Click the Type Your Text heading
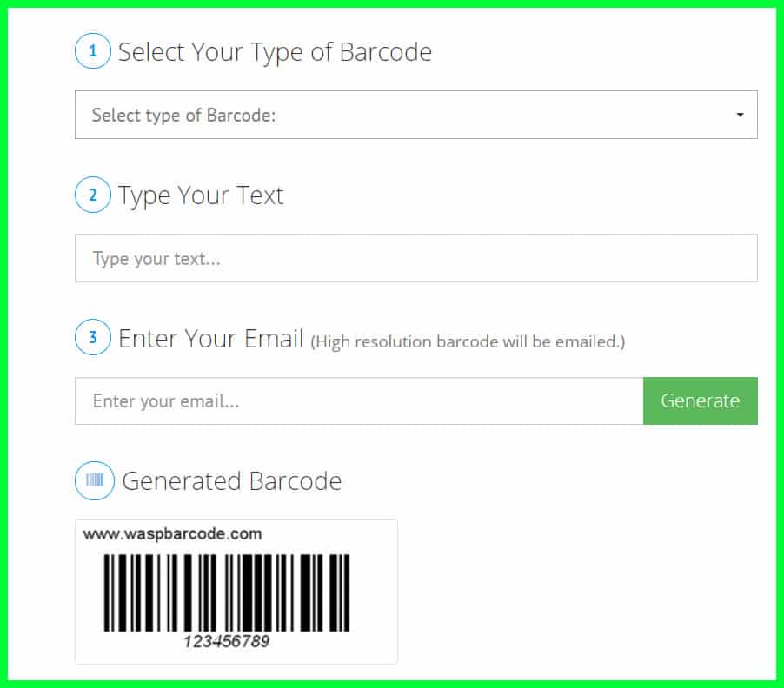Image resolution: width=784 pixels, height=688 pixels. (201, 195)
